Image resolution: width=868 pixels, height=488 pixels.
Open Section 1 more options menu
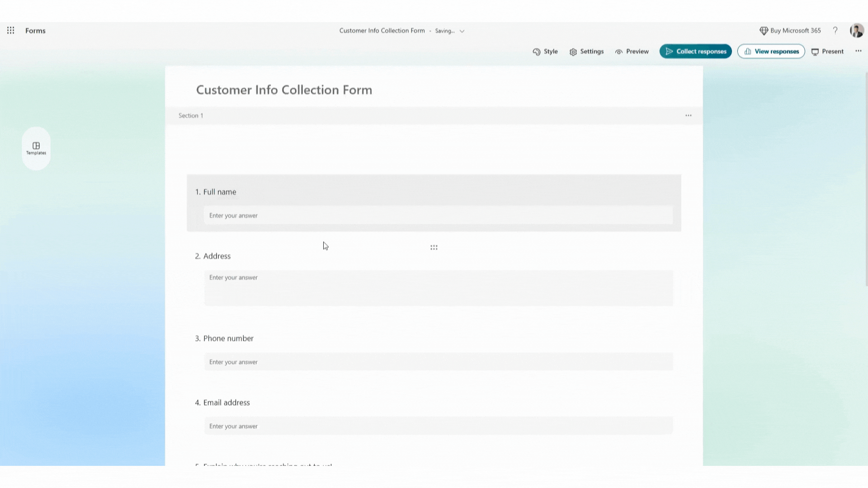click(688, 116)
